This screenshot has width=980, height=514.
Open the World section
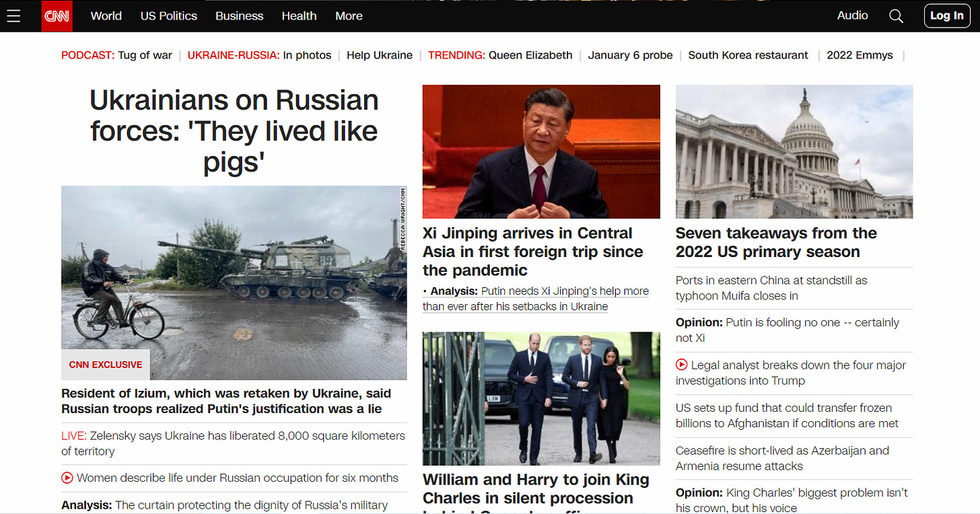pos(106,15)
